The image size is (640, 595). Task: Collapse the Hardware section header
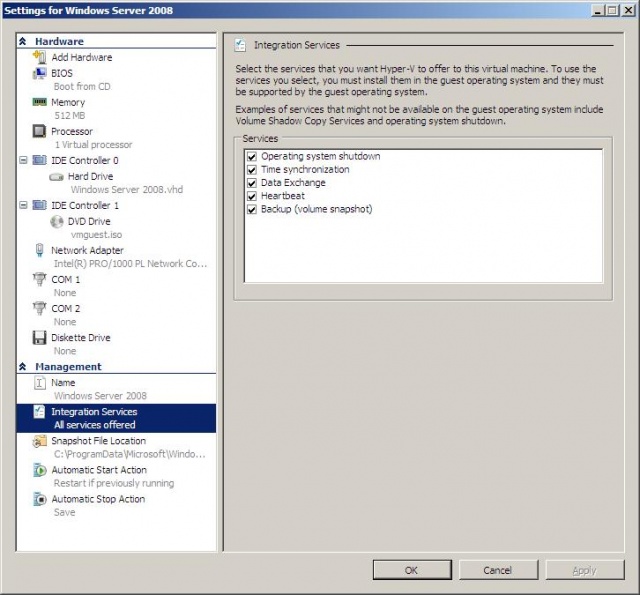[x=23, y=42]
